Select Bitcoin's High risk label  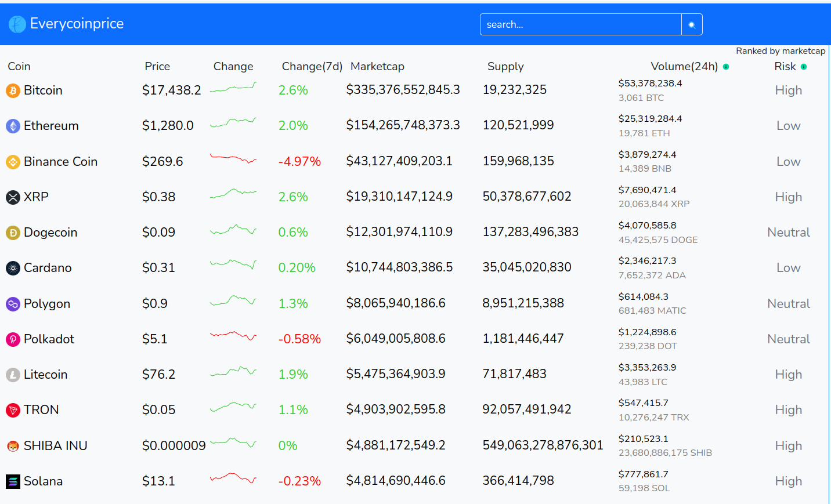(789, 90)
